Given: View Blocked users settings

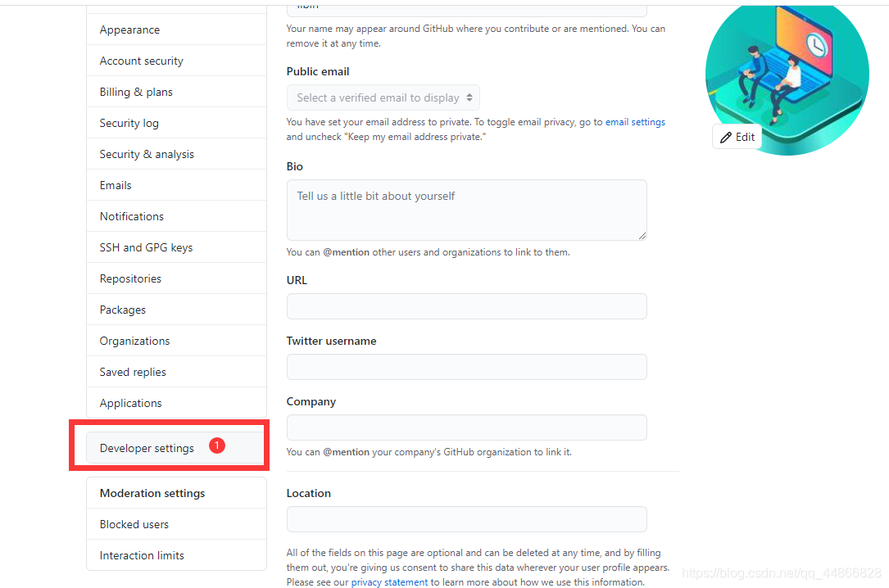Looking at the screenshot, I should (134, 523).
